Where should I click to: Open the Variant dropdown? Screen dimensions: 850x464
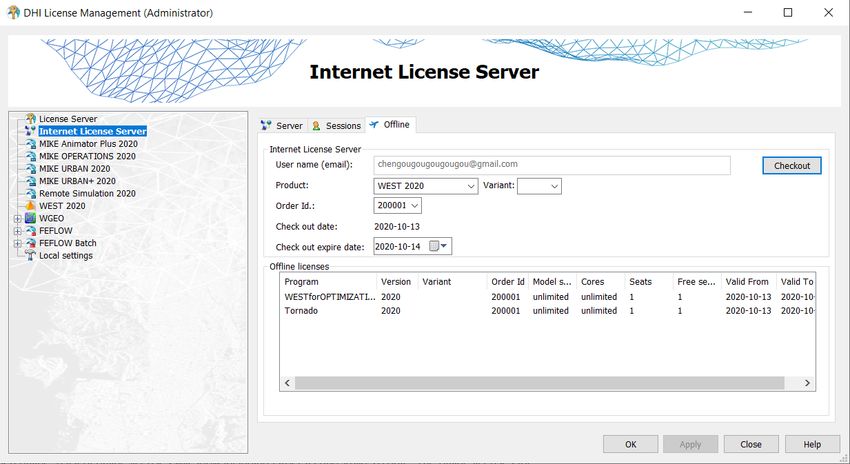554,186
